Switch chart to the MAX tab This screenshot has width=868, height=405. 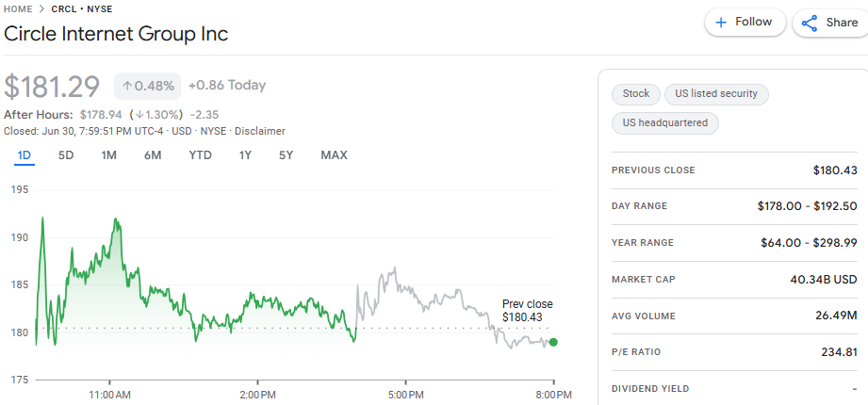point(334,155)
